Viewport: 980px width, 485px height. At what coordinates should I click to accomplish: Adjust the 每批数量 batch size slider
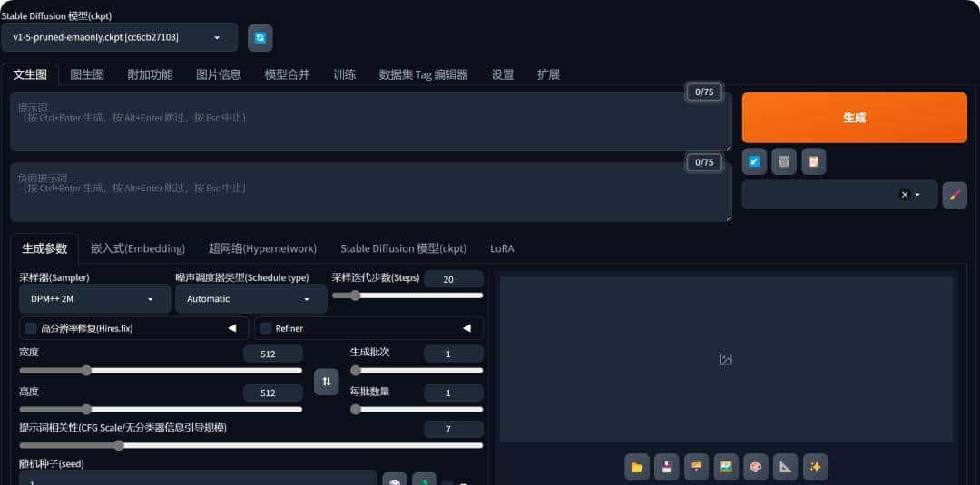(416, 410)
